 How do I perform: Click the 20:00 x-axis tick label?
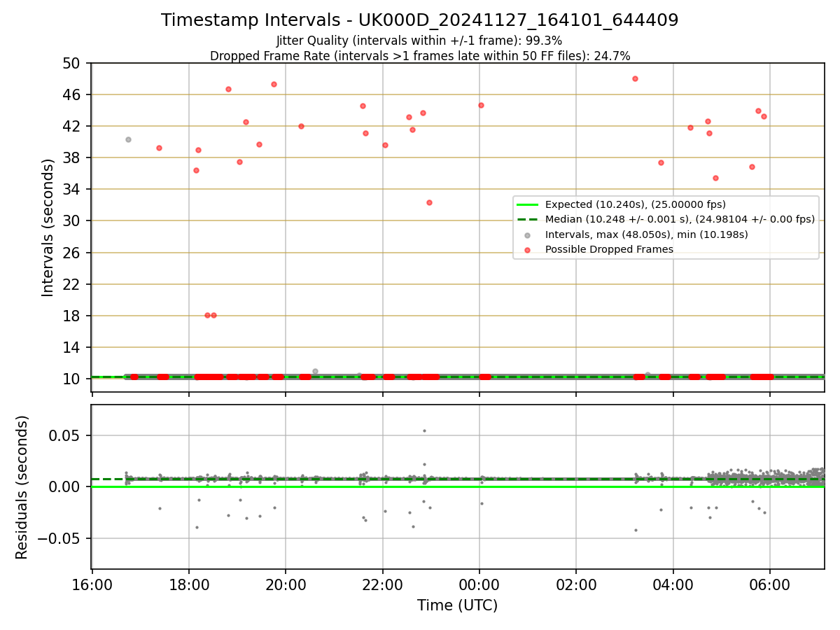(286, 584)
